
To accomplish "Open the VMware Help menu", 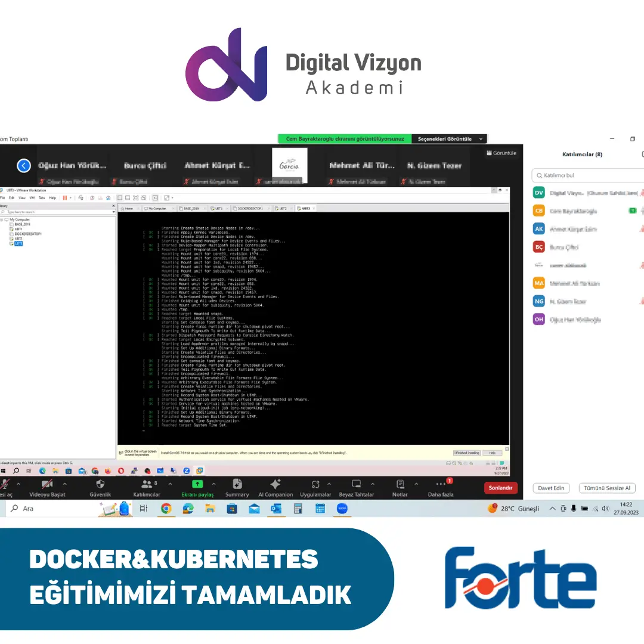I will coord(52,197).
